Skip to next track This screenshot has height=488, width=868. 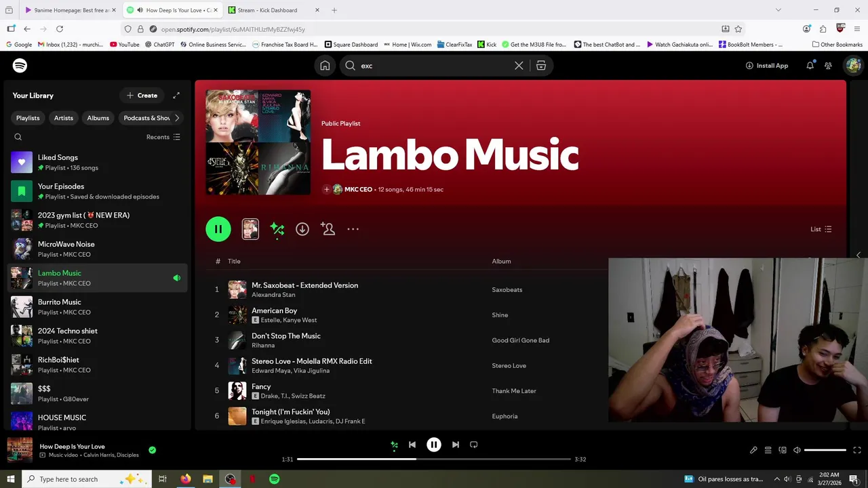pyautogui.click(x=456, y=445)
